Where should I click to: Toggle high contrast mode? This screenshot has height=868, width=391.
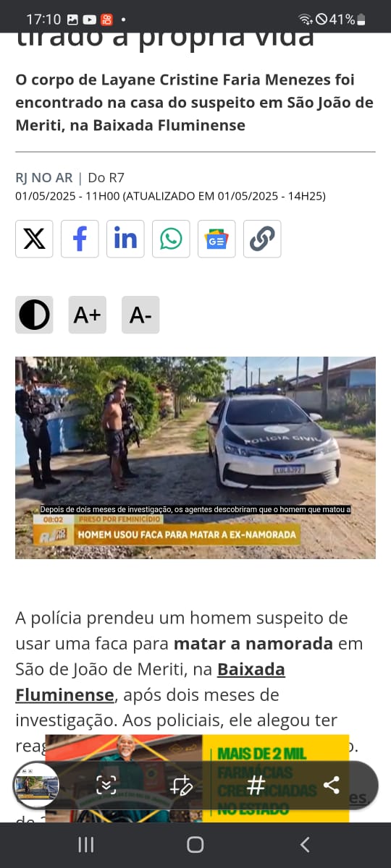point(34,315)
